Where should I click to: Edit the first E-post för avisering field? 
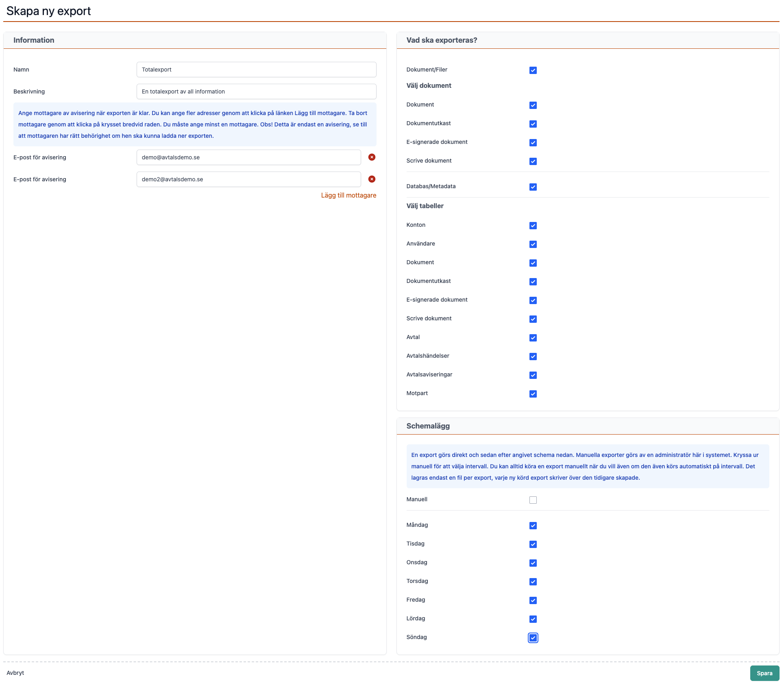coord(248,157)
